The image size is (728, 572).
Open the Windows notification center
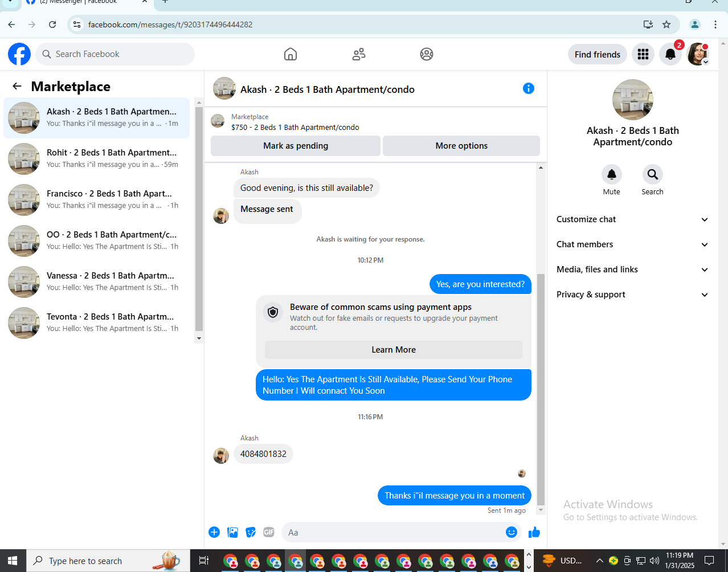click(709, 561)
